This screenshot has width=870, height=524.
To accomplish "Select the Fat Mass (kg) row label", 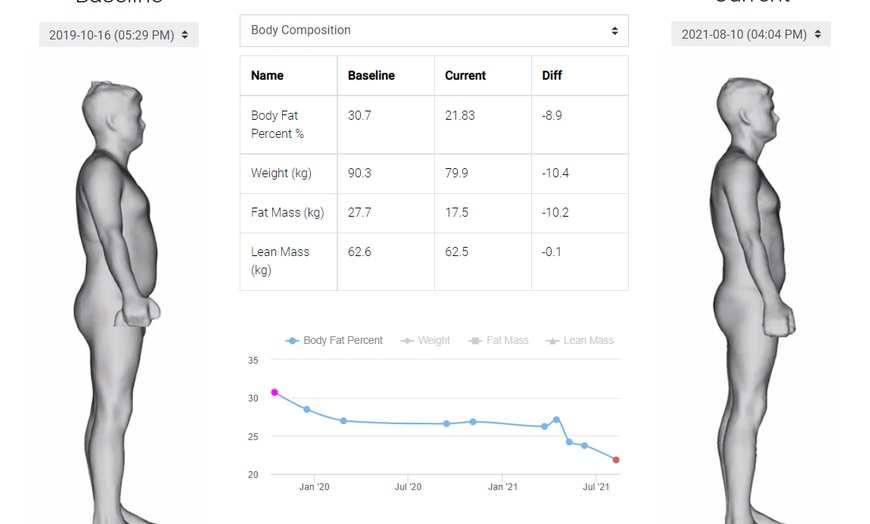I will click(287, 213).
